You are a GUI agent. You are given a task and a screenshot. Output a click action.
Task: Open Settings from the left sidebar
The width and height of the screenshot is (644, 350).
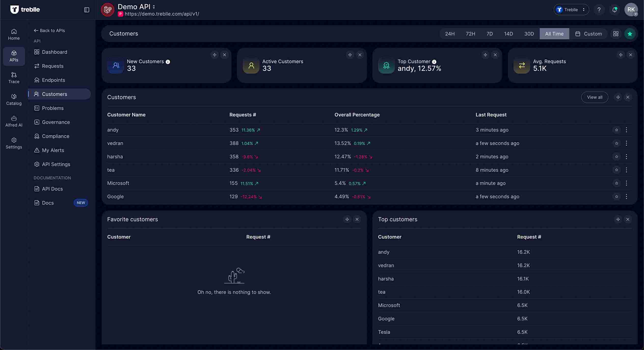[x=14, y=143]
